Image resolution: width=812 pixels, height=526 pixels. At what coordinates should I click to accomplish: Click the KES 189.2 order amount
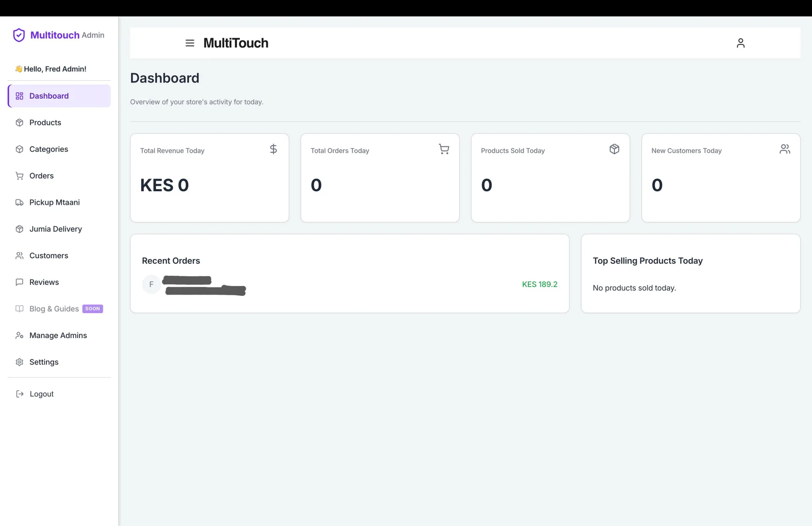point(540,284)
